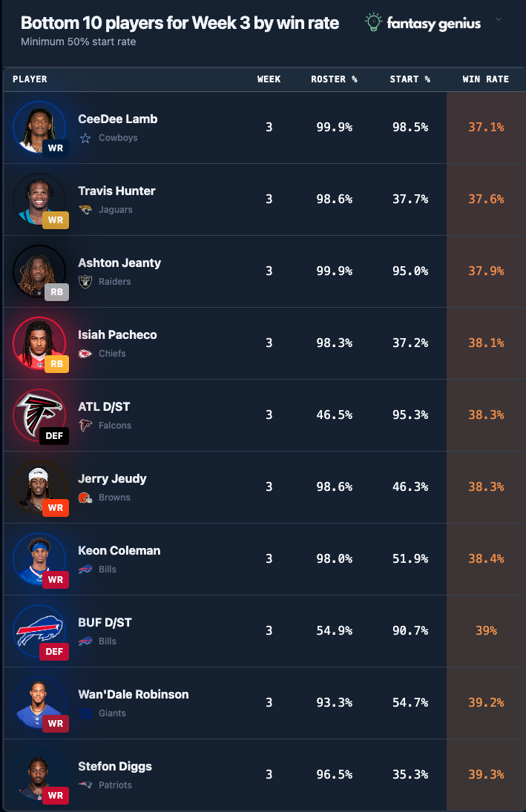Click the Patriots team logo icon
The width and height of the screenshot is (526, 812).
85,785
